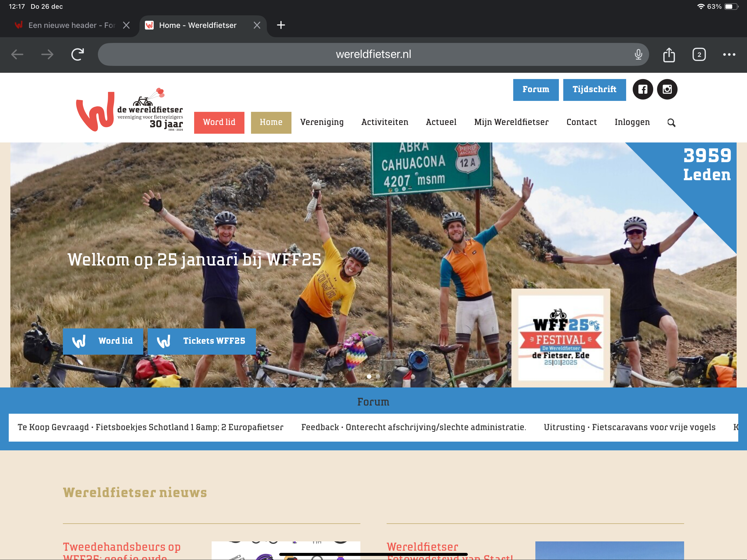Select the first carousel slide dot
The image size is (747, 560).
(x=369, y=376)
